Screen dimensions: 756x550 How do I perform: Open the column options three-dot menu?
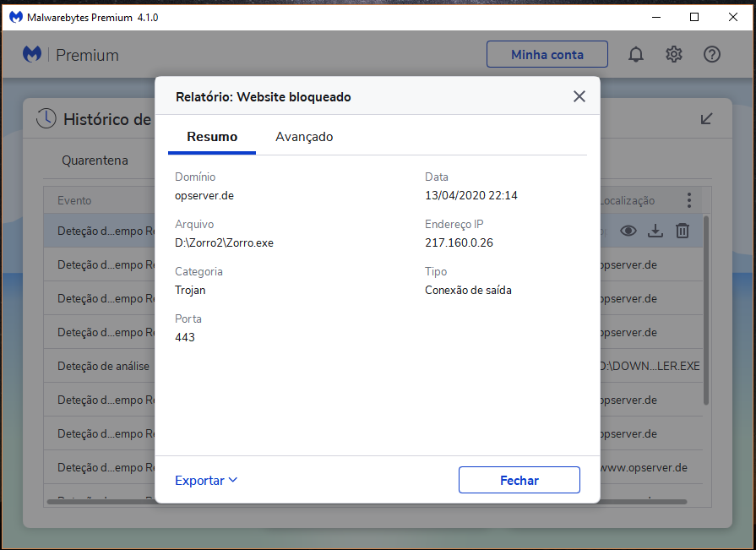689,200
